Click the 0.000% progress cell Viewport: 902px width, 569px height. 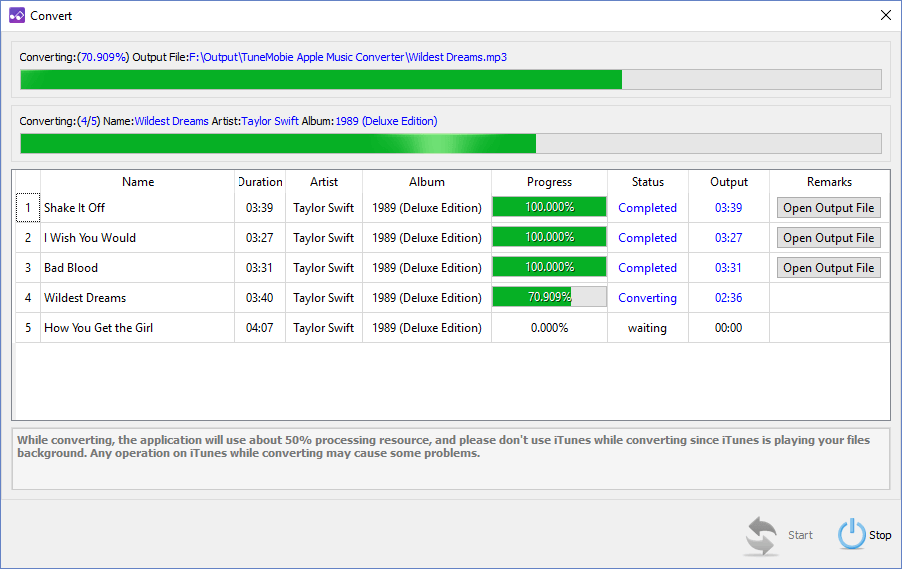pyautogui.click(x=549, y=327)
